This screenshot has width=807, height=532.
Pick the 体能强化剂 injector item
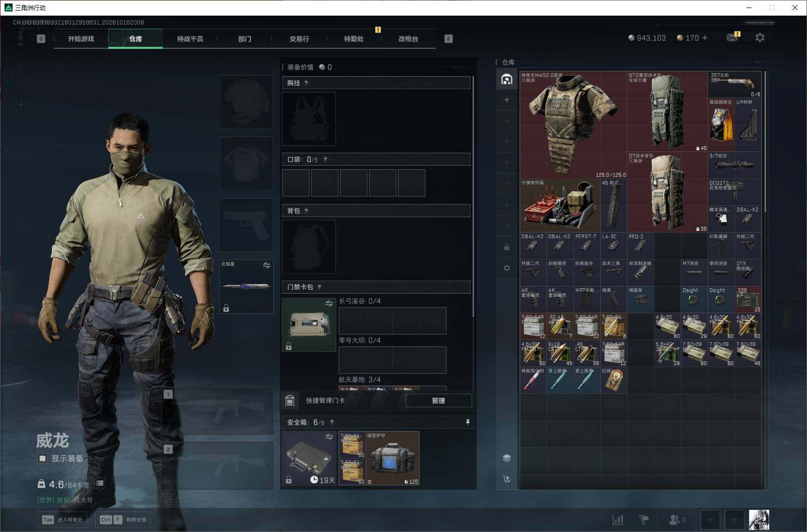tap(533, 380)
